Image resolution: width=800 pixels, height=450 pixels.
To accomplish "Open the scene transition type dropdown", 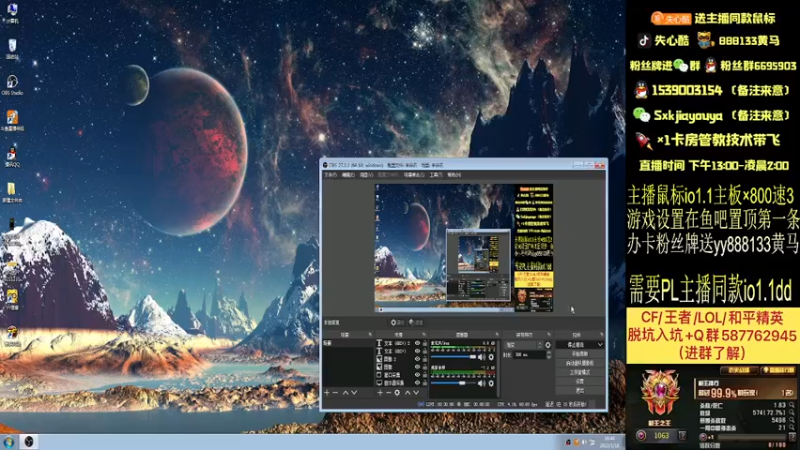I will click(x=524, y=345).
